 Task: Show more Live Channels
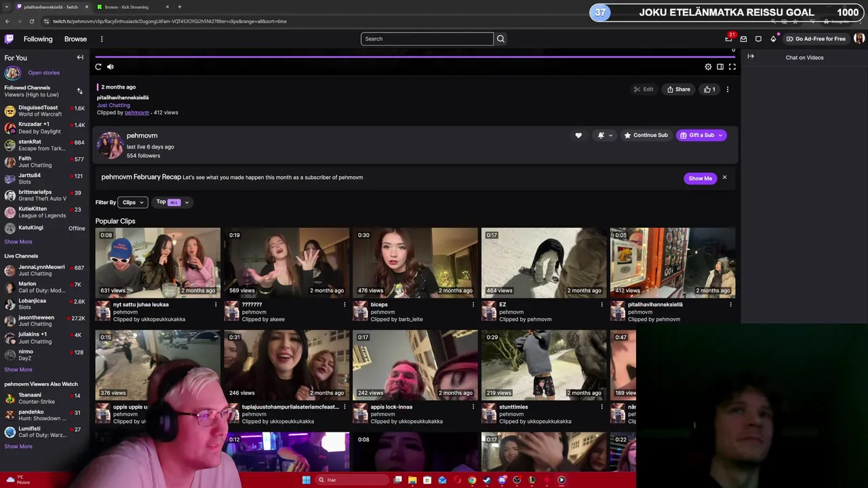(x=18, y=369)
